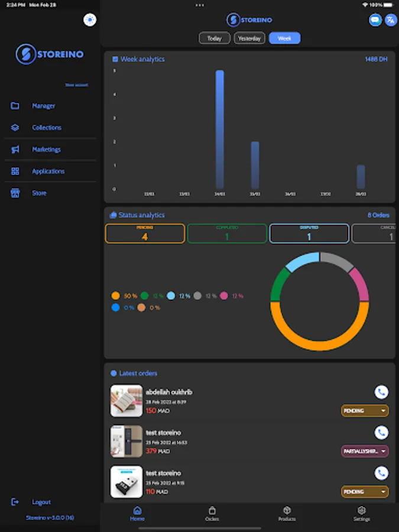Open the chat messages icon
Viewport: 399px width, 532px height.
[375, 20]
